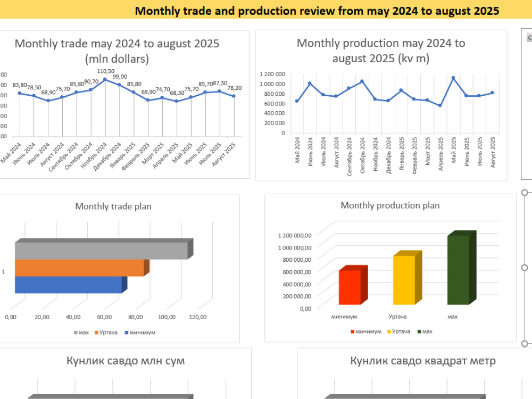
Task: Click the '1 200 000' axis value in production line chart
Action: (x=272, y=74)
